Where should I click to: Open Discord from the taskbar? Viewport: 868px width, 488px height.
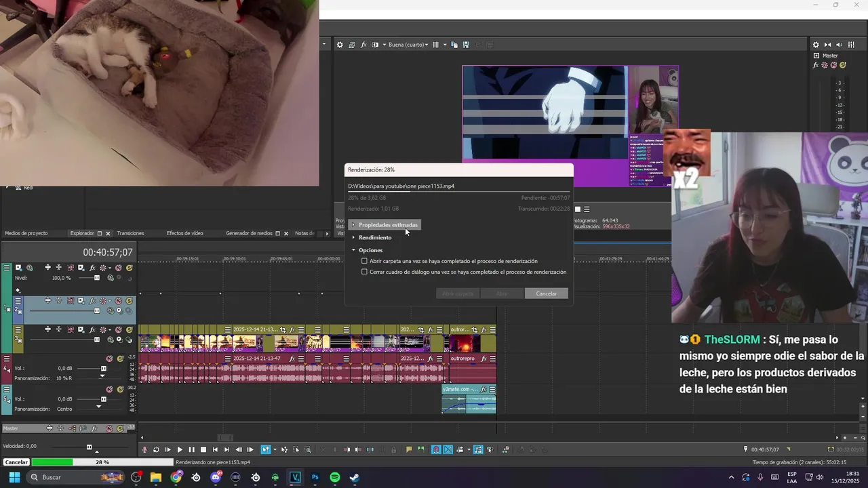(216, 477)
